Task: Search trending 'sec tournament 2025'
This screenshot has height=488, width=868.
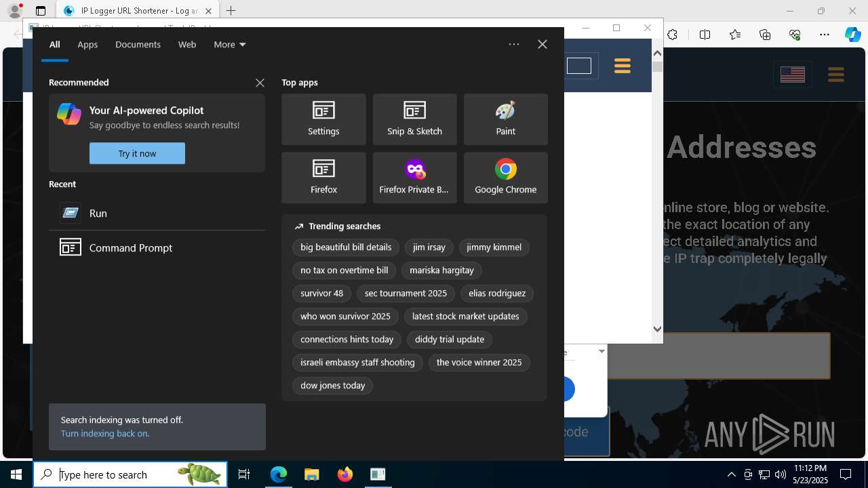Action: click(x=406, y=293)
